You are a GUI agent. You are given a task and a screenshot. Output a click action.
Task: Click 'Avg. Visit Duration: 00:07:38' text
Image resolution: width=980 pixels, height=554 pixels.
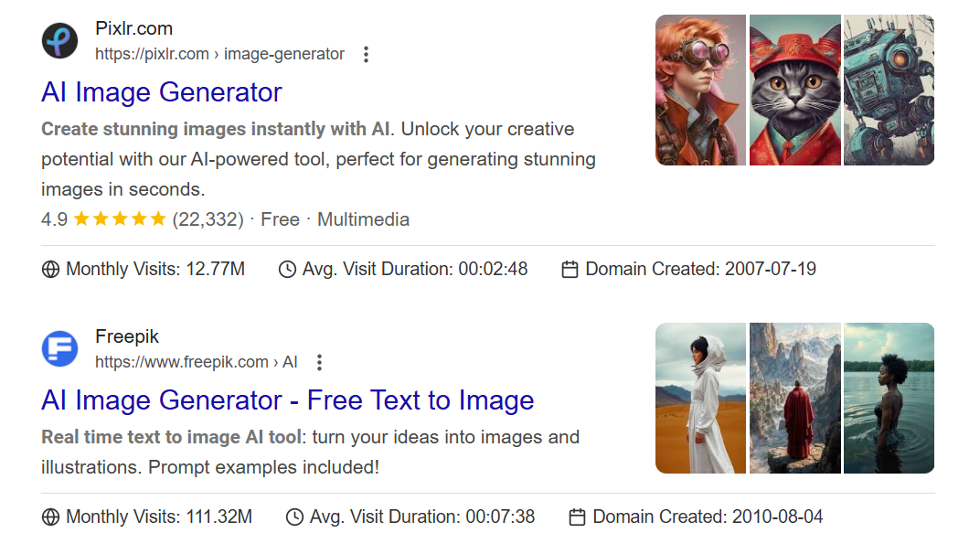(422, 517)
